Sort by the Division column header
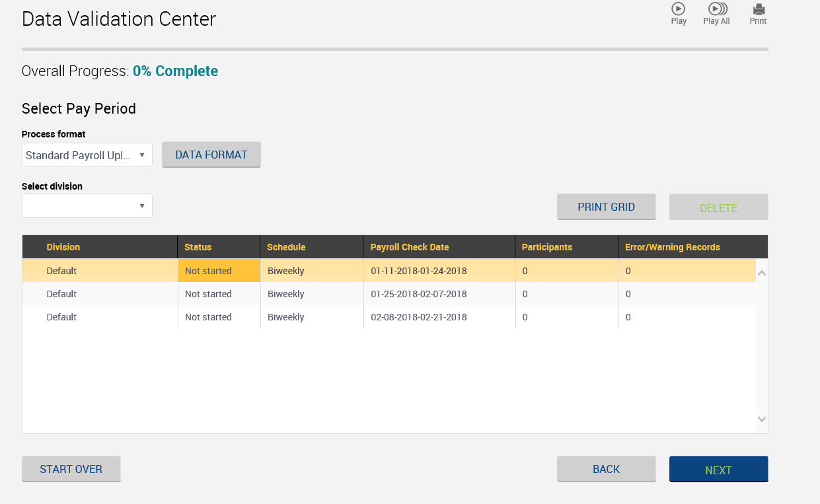The width and height of the screenshot is (820, 504). coord(63,247)
